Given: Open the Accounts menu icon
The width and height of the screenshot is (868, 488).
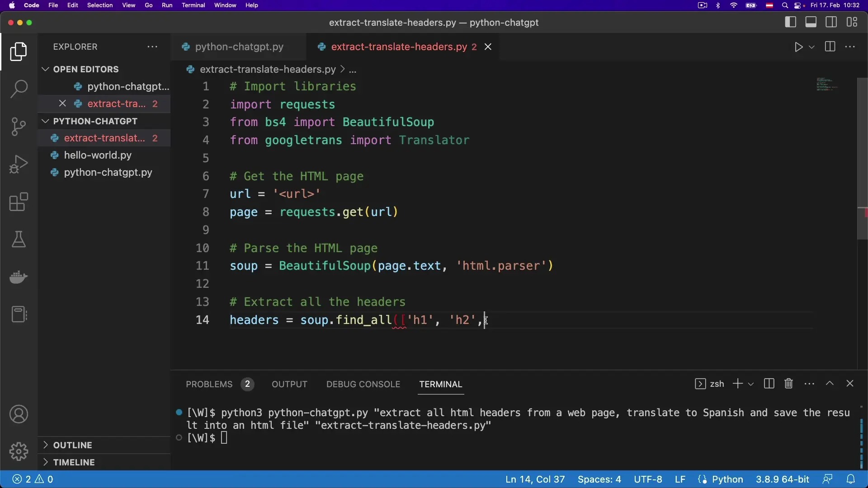Looking at the screenshot, I should [19, 414].
